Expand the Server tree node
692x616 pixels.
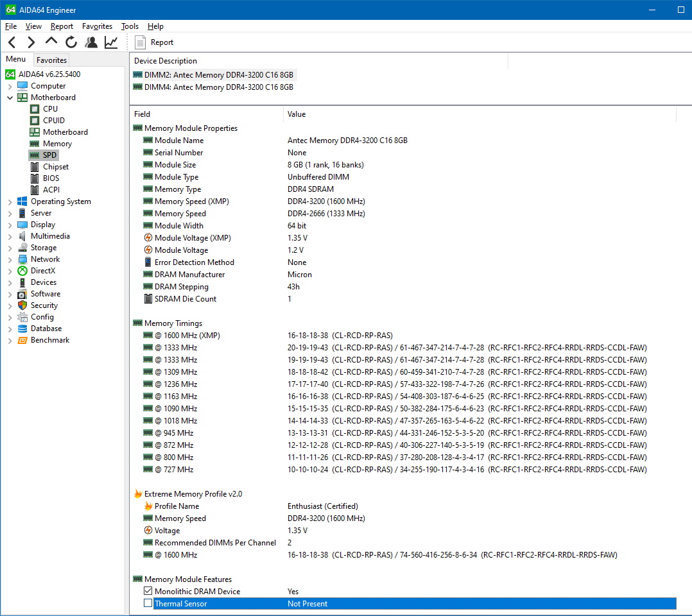[10, 214]
